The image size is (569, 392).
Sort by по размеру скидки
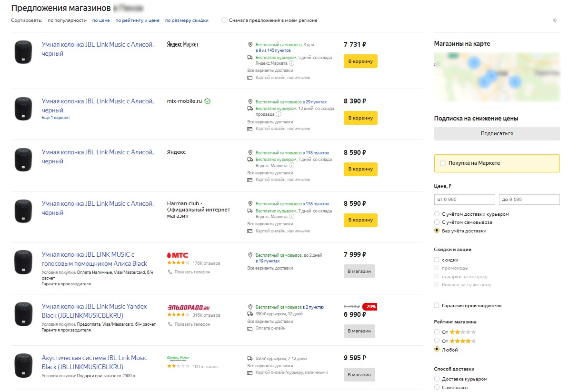(x=187, y=20)
